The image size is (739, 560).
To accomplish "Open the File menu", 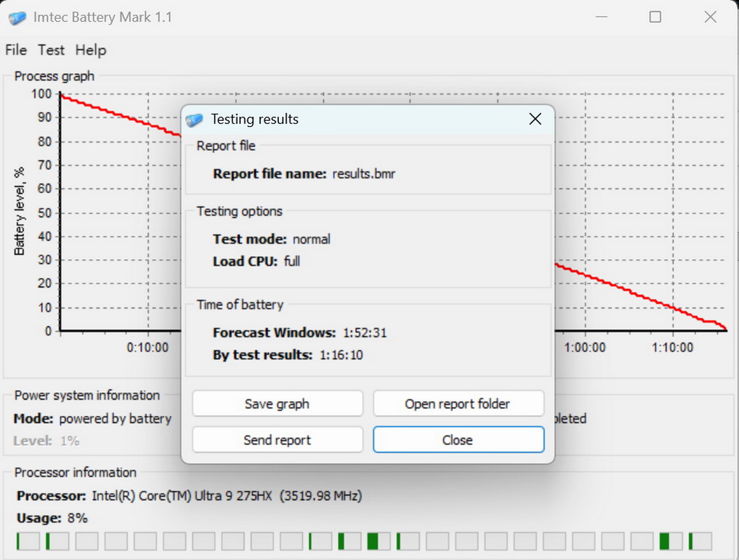I will tap(16, 50).
